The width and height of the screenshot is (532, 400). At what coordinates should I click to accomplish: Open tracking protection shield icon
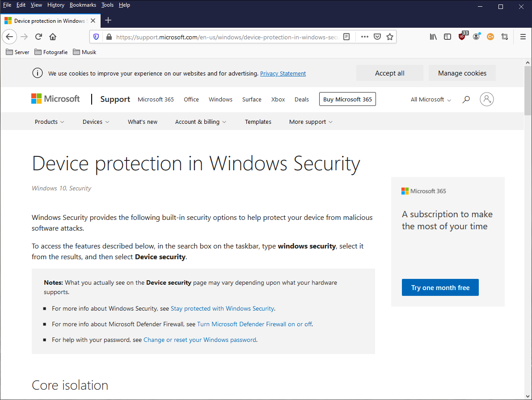tap(96, 37)
